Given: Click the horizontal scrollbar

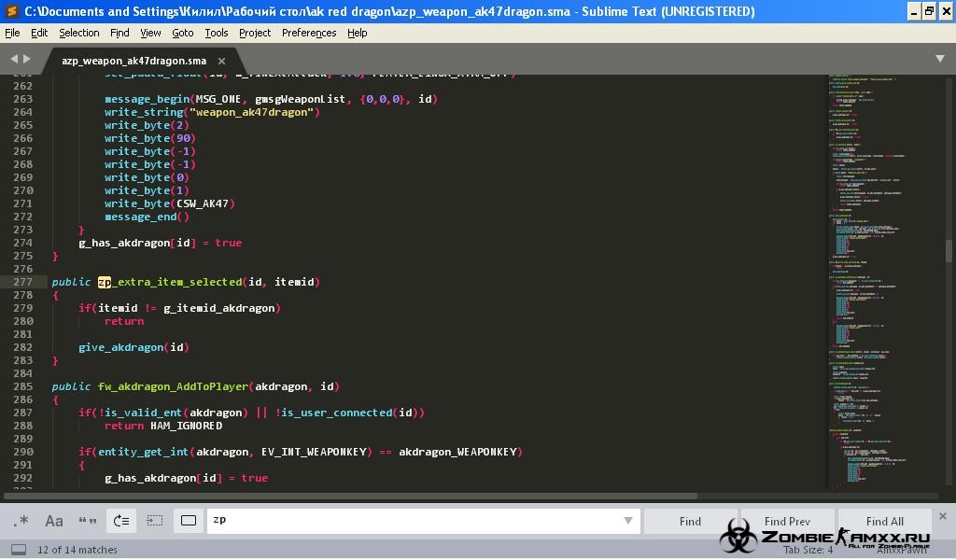Looking at the screenshot, I should pyautogui.click(x=351, y=496).
